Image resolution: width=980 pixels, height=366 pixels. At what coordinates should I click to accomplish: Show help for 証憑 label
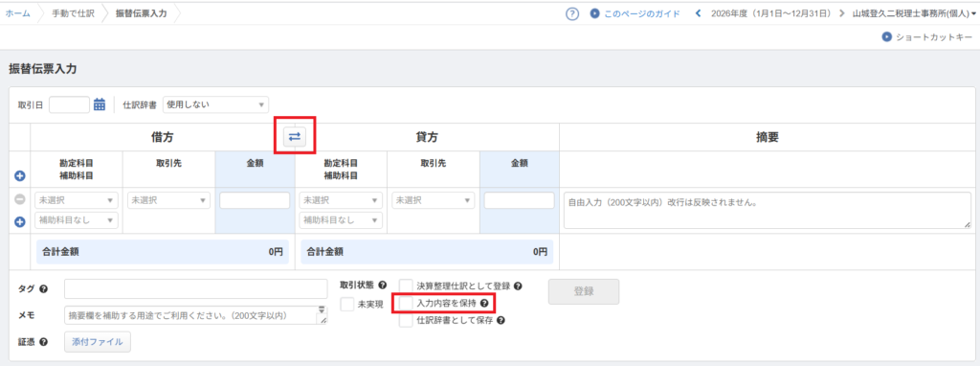click(x=43, y=342)
